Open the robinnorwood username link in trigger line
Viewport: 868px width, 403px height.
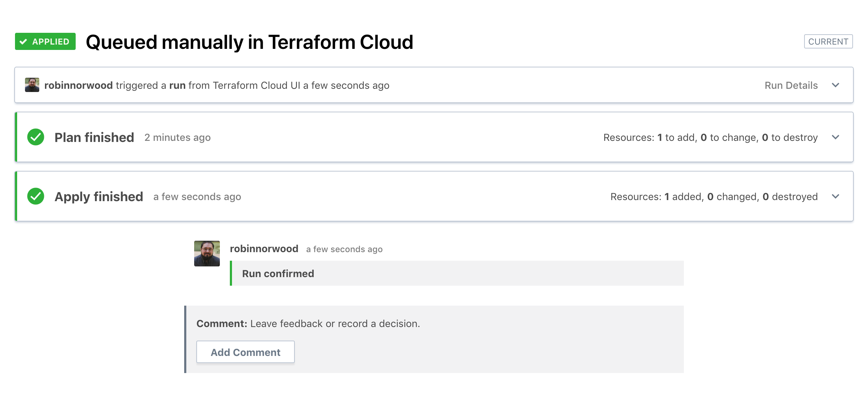coord(78,85)
